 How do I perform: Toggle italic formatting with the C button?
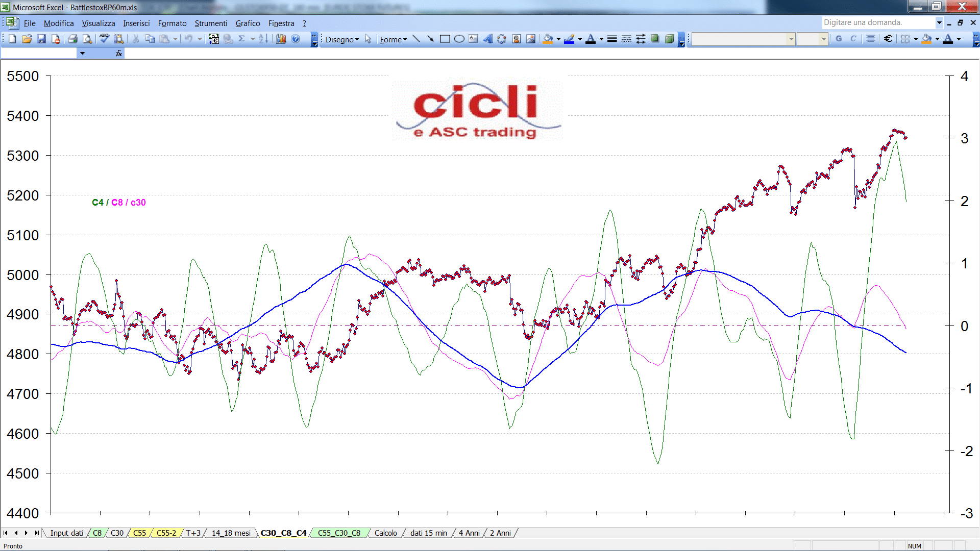click(x=853, y=39)
